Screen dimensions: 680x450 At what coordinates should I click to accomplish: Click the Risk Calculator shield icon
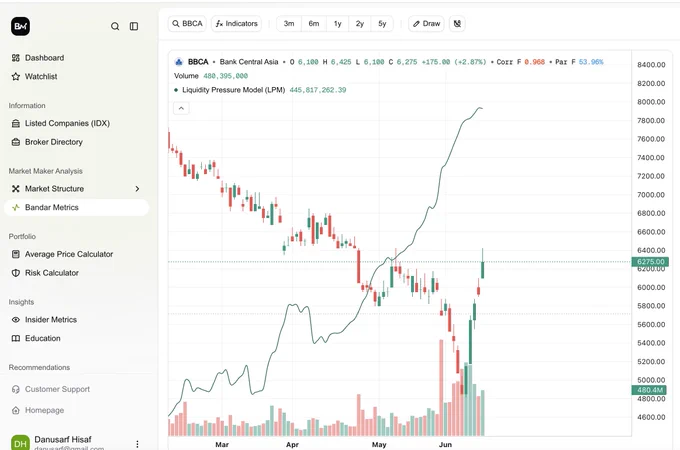[16, 273]
